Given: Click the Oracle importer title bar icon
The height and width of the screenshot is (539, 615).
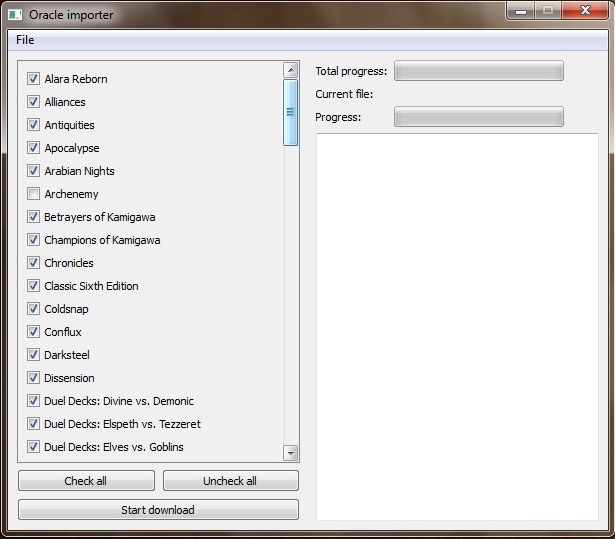Looking at the screenshot, I should (x=15, y=15).
